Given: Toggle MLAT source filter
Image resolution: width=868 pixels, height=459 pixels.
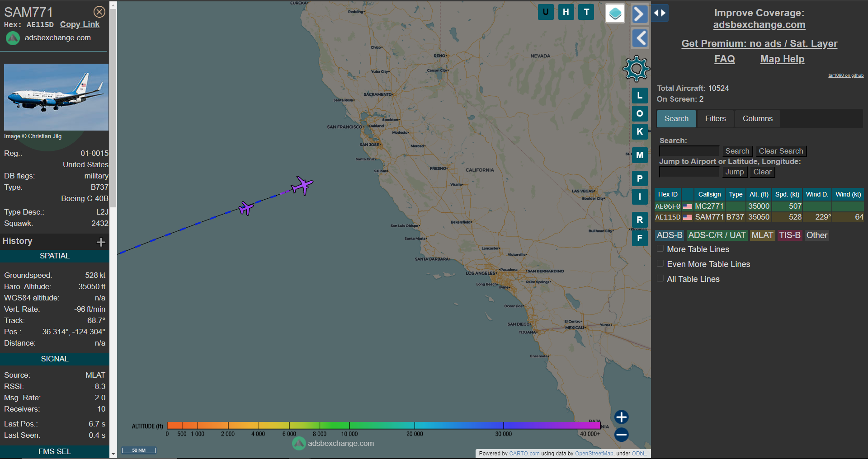Looking at the screenshot, I should tap(762, 235).
